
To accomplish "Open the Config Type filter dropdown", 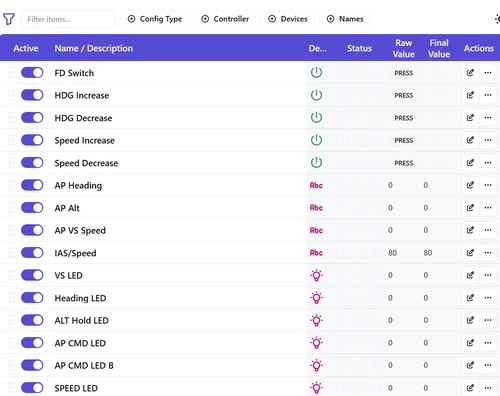I will (x=155, y=19).
